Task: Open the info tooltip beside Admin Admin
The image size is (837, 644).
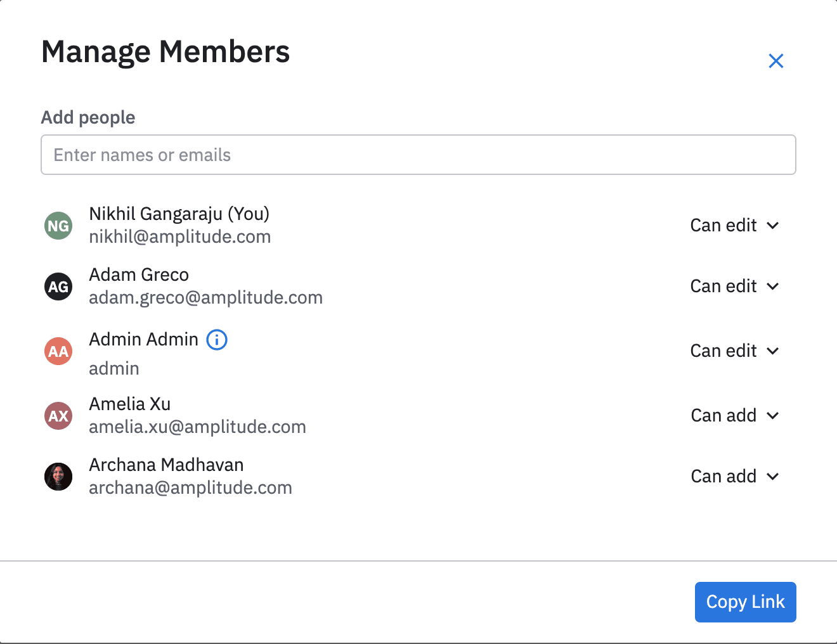Action: tap(216, 340)
